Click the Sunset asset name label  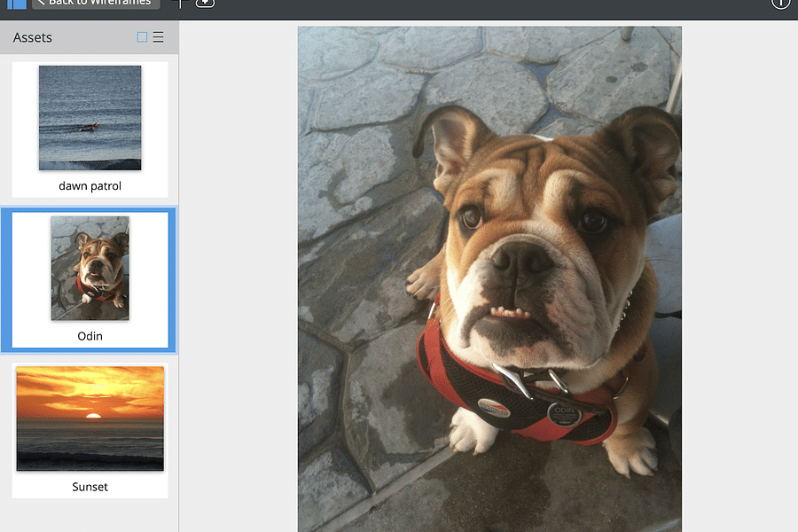click(90, 487)
